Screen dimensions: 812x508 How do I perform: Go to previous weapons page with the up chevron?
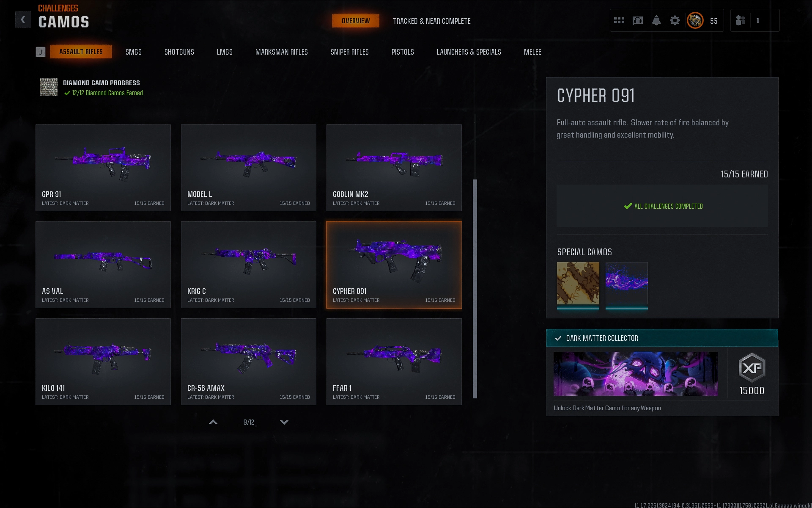coord(213,422)
